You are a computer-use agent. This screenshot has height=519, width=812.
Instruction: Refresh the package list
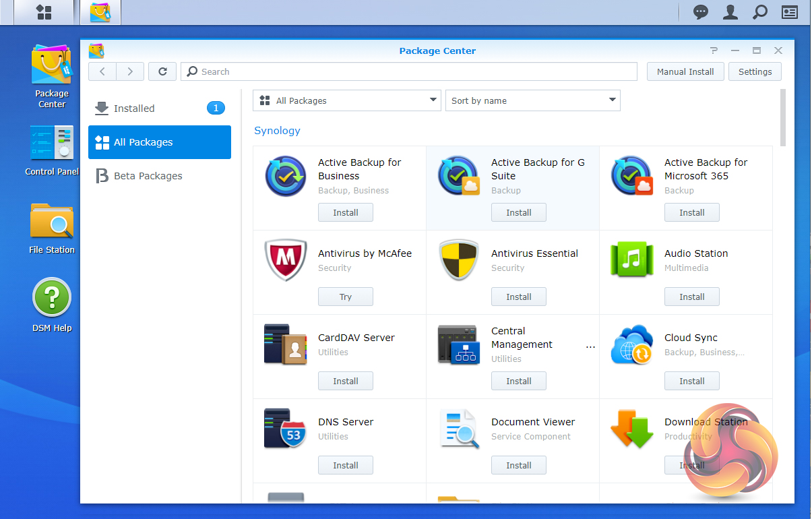coord(162,71)
